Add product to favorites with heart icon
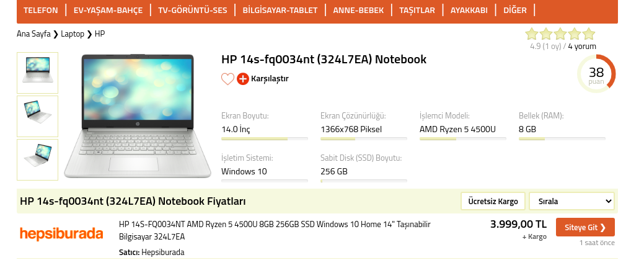The height and width of the screenshot is (260, 644). pyautogui.click(x=227, y=79)
